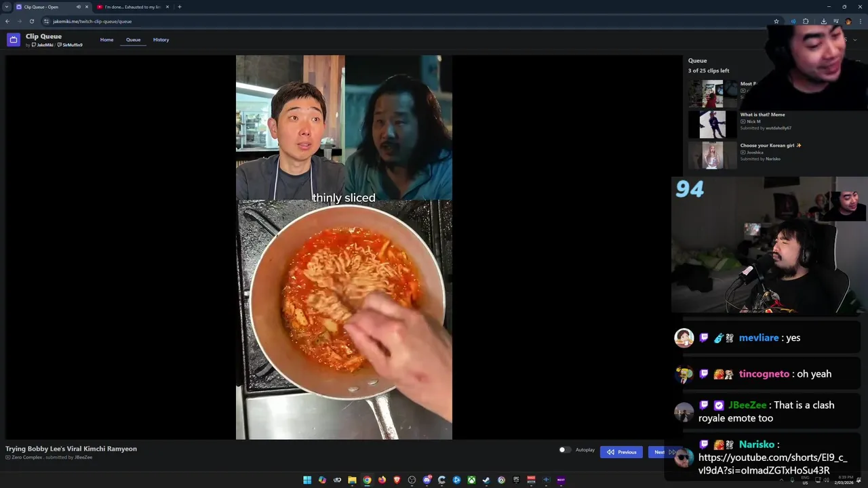Click the "3 of 25 clips left" text
This screenshot has width=868, height=488.
pos(709,70)
